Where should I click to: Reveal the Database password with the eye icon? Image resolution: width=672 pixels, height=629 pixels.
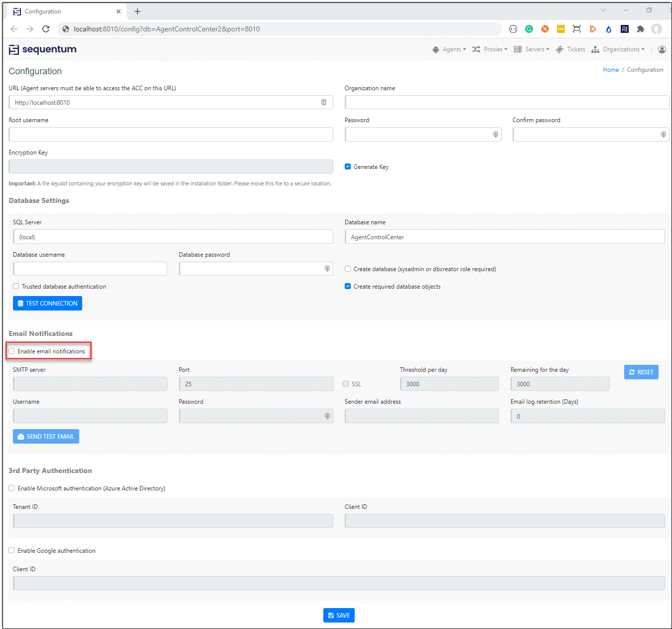[x=327, y=269]
